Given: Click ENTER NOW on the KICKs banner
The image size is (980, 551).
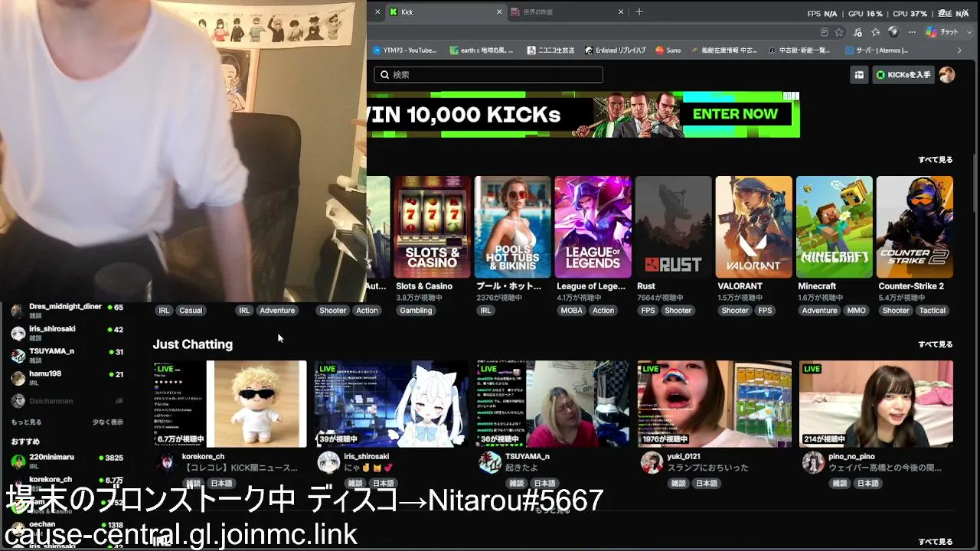Looking at the screenshot, I should click(x=735, y=114).
